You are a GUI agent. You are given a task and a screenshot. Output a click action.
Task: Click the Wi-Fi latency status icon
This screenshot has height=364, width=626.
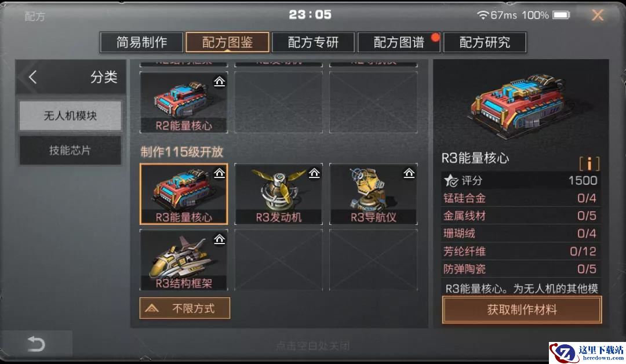483,15
